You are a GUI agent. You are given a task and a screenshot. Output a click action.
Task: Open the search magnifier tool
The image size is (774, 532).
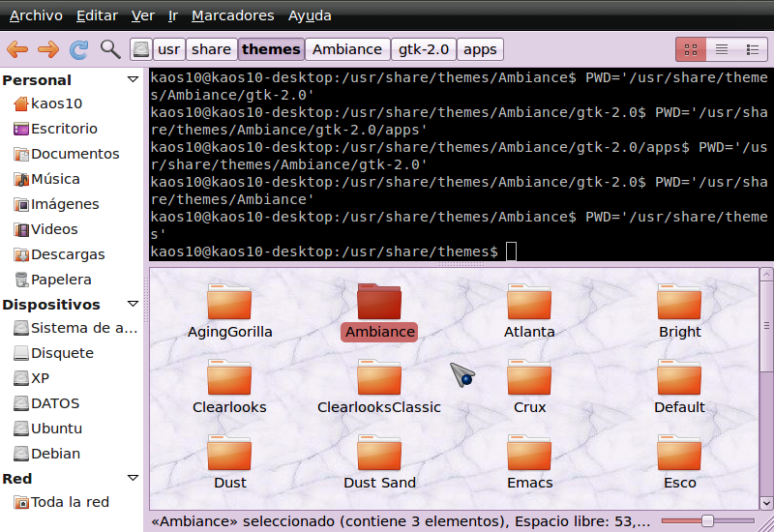click(110, 49)
